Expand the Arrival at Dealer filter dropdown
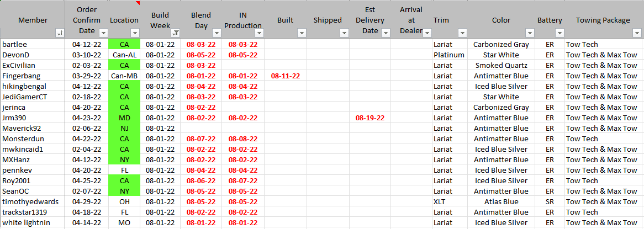This screenshot has height=229, width=644. 426,33
